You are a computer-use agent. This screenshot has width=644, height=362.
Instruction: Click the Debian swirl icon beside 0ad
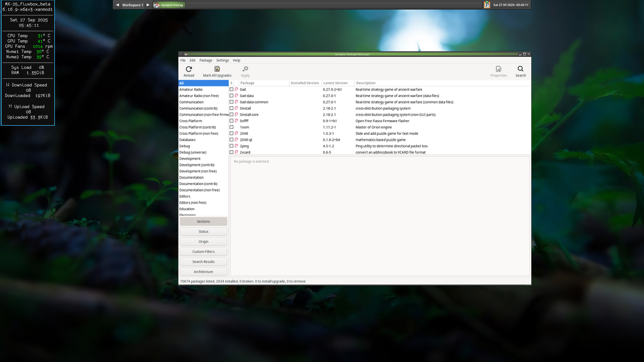(x=236, y=89)
